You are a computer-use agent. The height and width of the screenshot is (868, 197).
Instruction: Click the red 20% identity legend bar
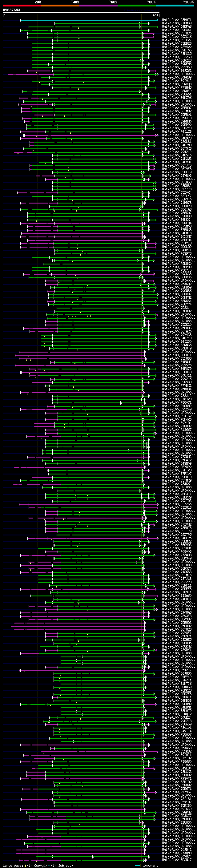22,6
